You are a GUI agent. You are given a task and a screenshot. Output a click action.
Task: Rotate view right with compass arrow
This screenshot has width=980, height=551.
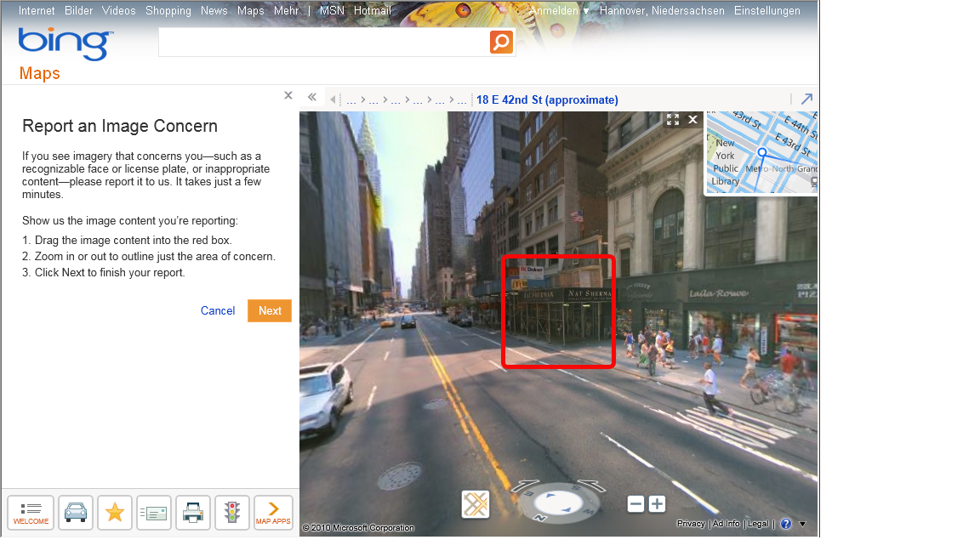click(591, 486)
